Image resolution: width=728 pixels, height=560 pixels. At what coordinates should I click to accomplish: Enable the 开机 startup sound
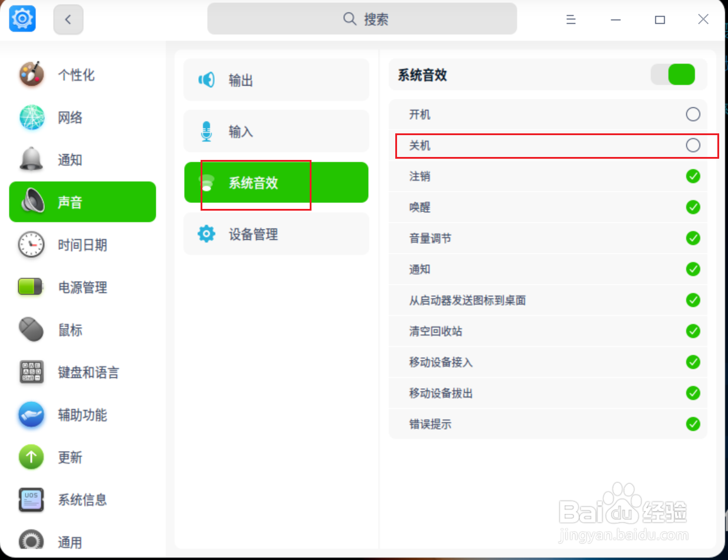pos(693,114)
